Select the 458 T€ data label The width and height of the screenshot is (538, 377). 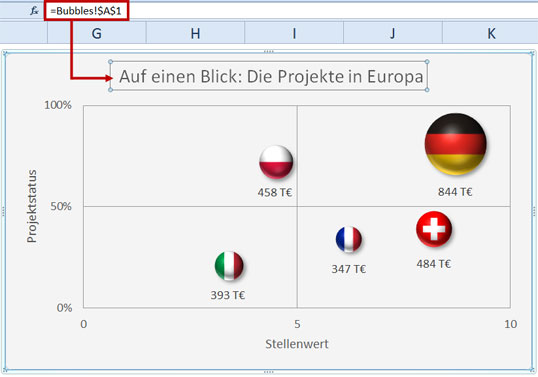[275, 192]
